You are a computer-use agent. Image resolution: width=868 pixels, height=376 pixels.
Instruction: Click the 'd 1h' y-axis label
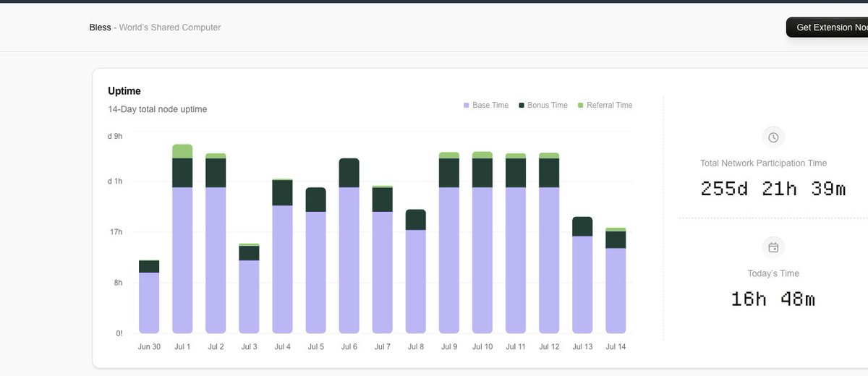115,181
